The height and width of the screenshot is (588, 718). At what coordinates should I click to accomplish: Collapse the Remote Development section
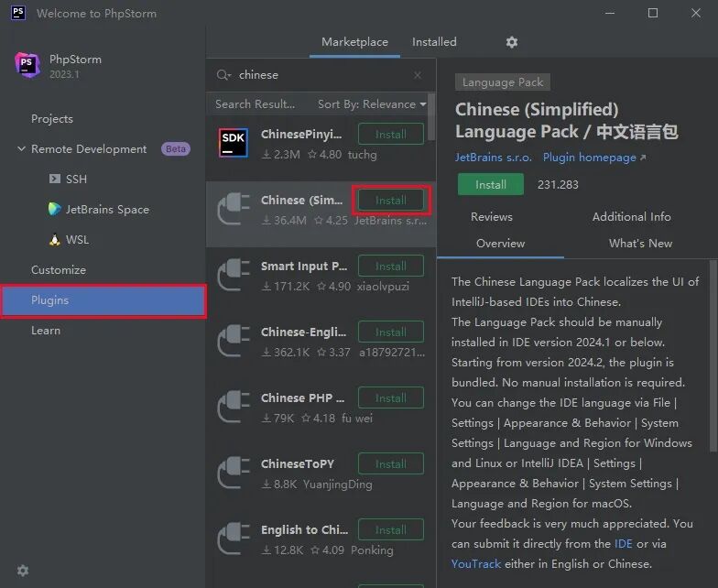21,148
